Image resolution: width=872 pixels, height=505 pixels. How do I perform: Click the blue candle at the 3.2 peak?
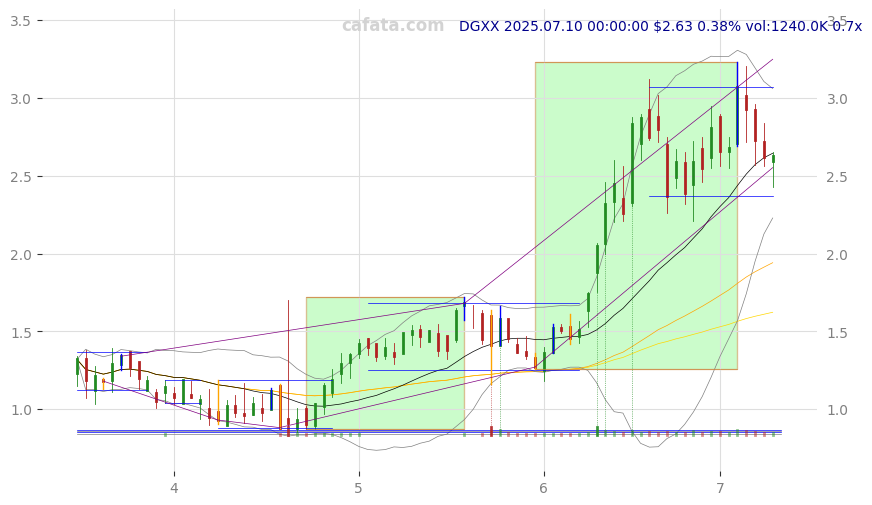[737, 105]
